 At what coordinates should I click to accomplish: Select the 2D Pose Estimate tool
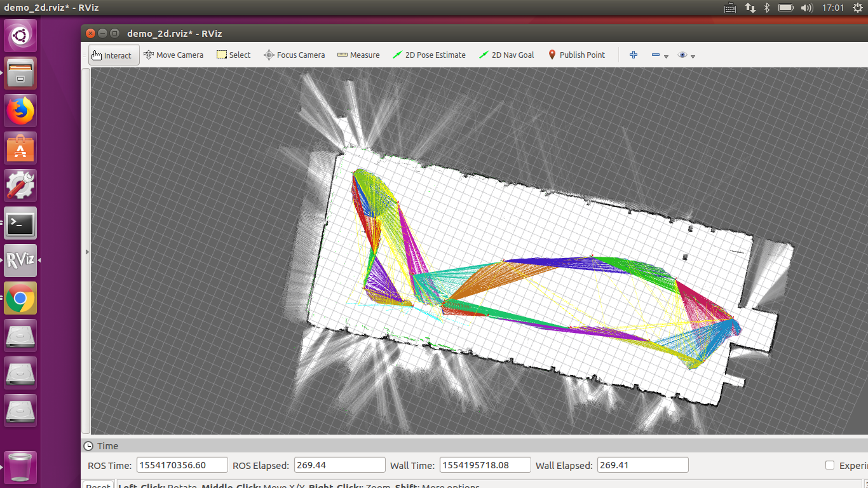429,55
